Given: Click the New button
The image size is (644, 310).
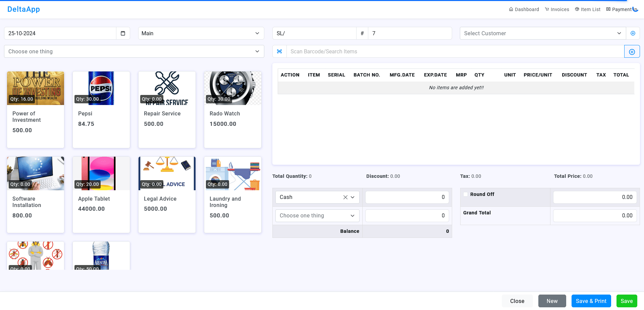Looking at the screenshot, I should click(552, 301).
